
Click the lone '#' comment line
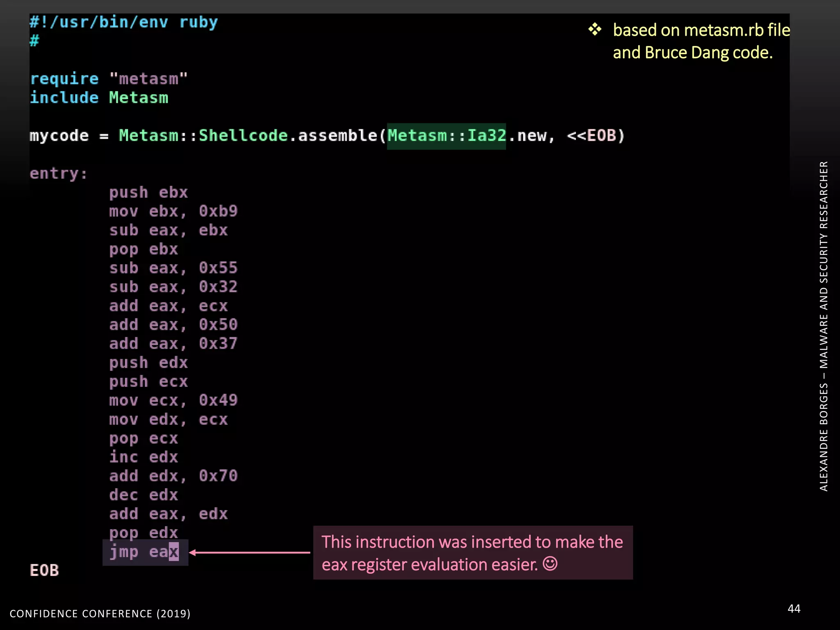[x=34, y=41]
